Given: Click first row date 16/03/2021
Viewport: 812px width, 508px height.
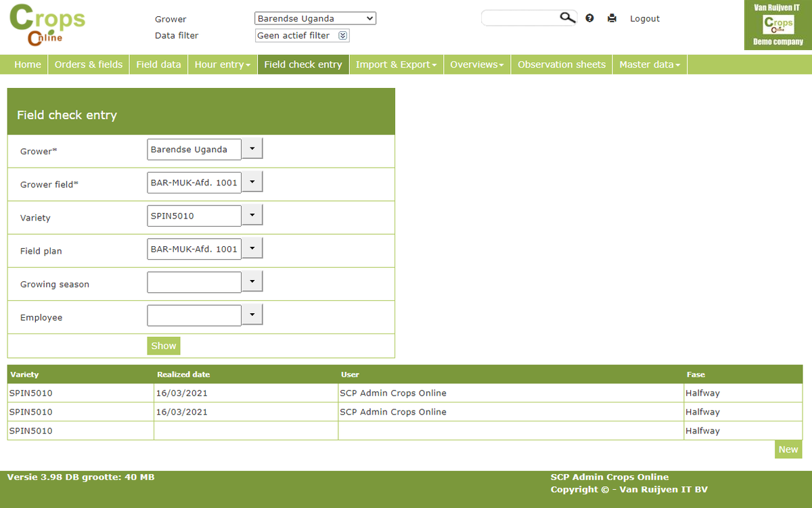Looking at the screenshot, I should [181, 393].
